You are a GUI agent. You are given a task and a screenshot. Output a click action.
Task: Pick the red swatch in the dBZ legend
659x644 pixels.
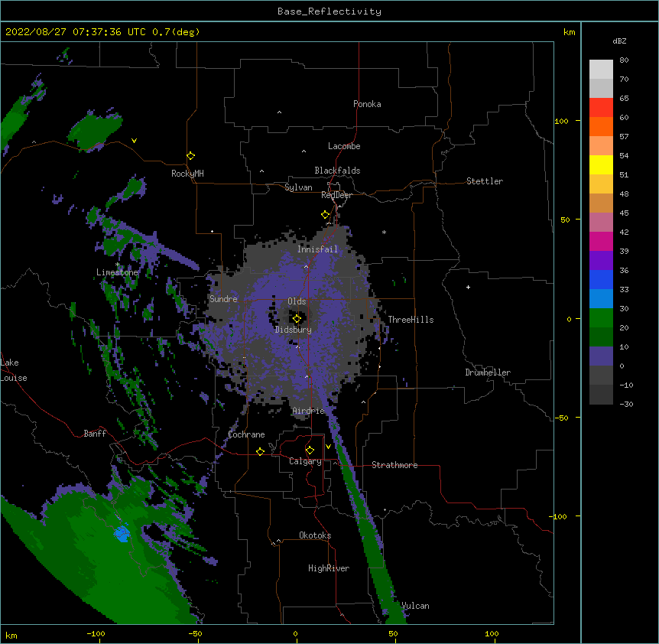coord(601,107)
